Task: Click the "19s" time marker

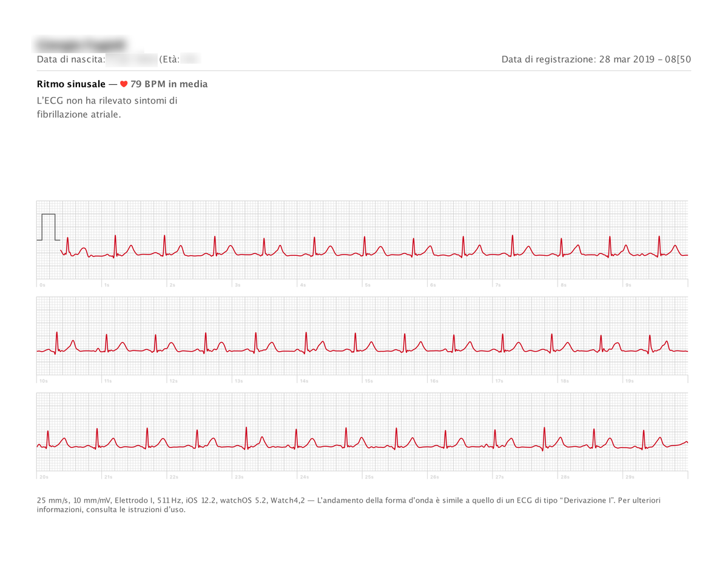Action: (630, 381)
